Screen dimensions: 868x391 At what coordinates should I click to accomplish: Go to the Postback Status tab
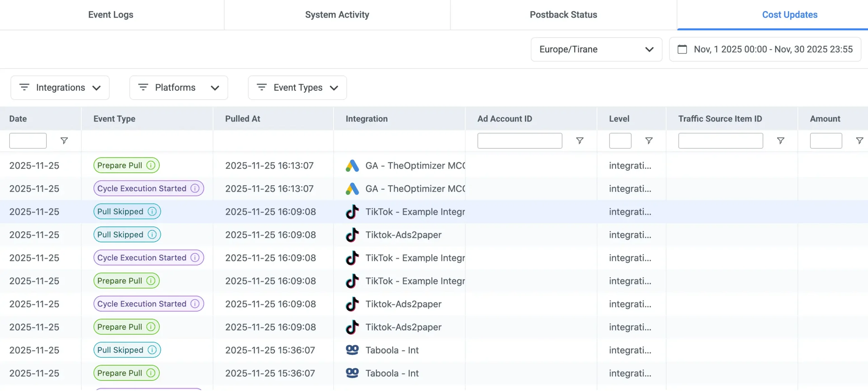pos(564,15)
